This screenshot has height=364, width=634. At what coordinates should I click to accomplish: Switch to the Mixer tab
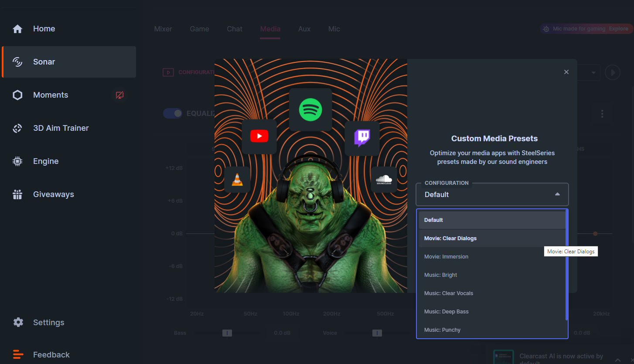tap(163, 29)
